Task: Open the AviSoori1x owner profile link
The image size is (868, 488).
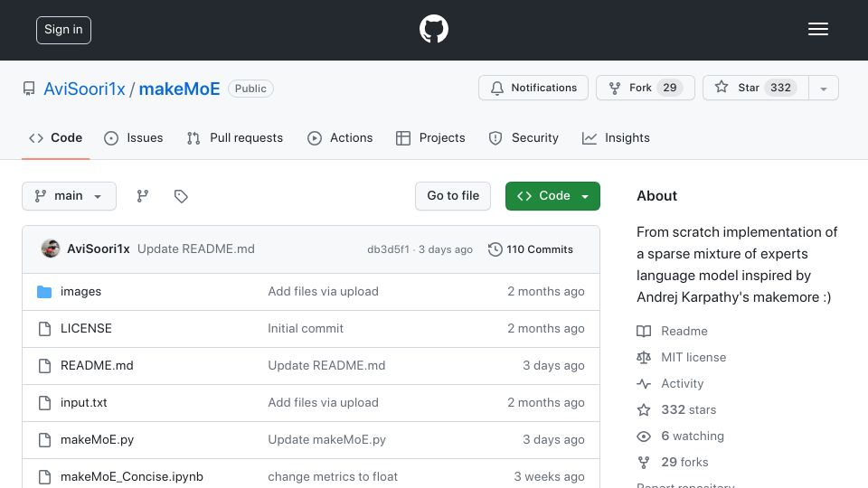Action: coord(84,89)
